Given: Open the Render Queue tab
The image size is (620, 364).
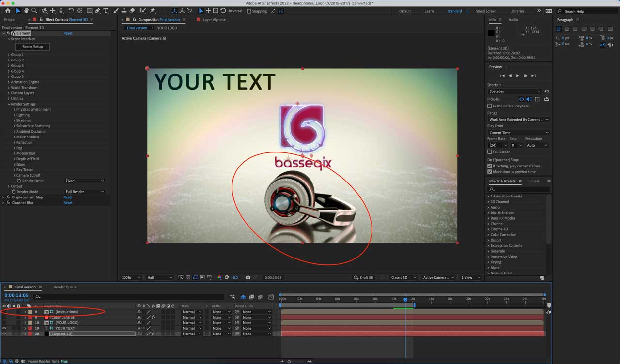Looking at the screenshot, I should [65, 287].
